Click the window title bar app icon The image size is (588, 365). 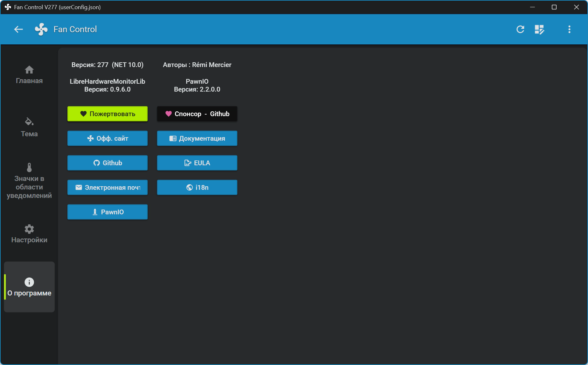click(x=8, y=7)
